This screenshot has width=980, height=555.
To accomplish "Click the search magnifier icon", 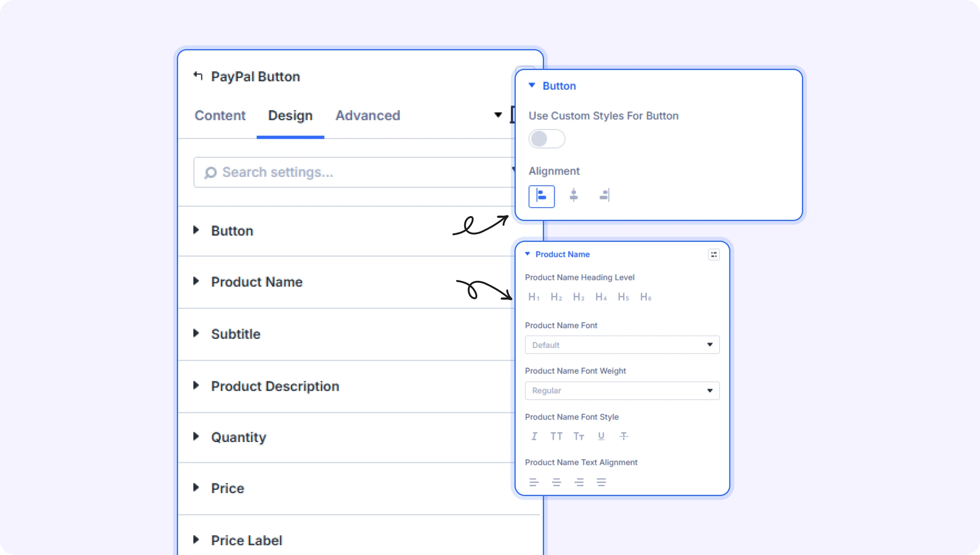I will click(210, 173).
